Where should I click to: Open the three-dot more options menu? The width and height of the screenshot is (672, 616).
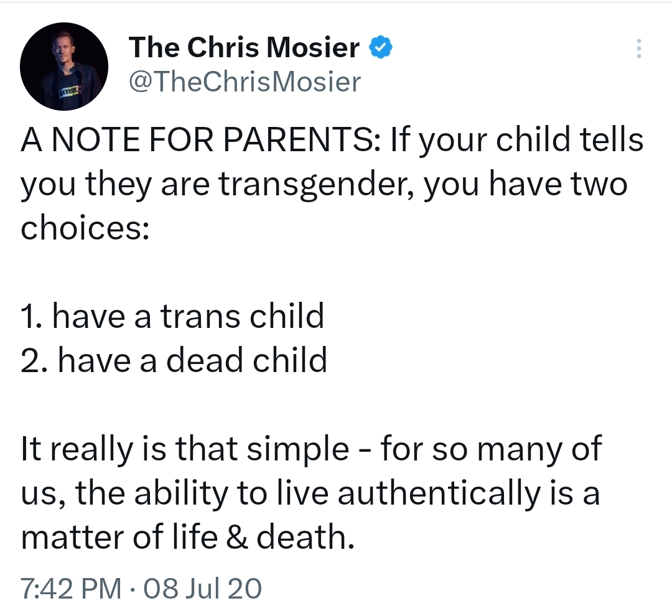tap(638, 49)
